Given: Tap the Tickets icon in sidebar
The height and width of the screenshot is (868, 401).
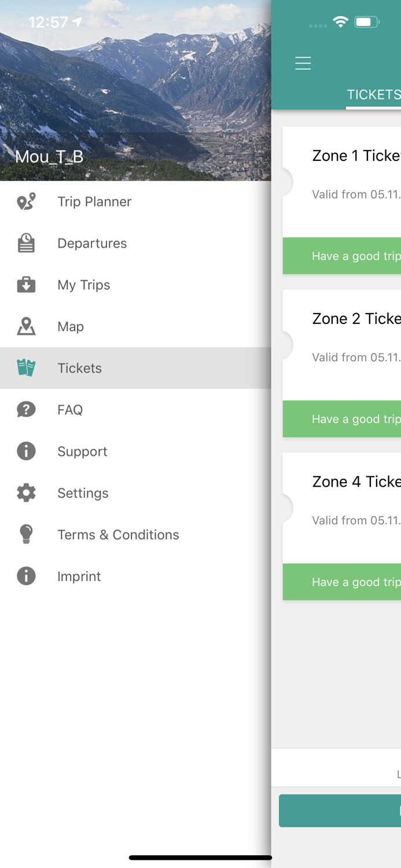Looking at the screenshot, I should pyautogui.click(x=26, y=368).
